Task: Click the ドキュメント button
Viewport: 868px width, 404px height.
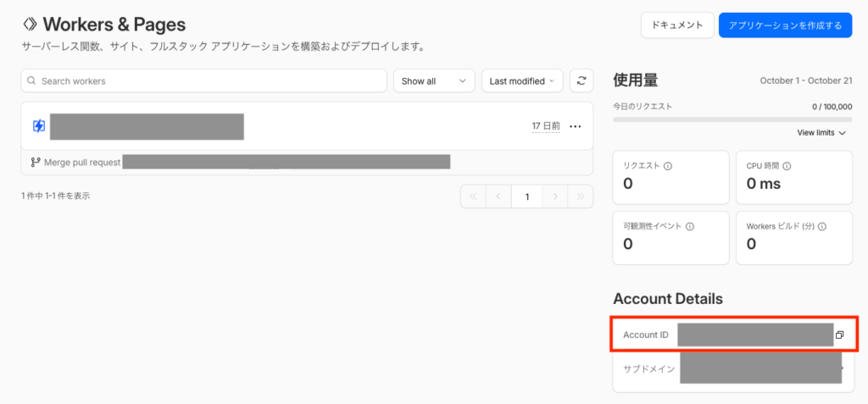Action: [x=676, y=25]
